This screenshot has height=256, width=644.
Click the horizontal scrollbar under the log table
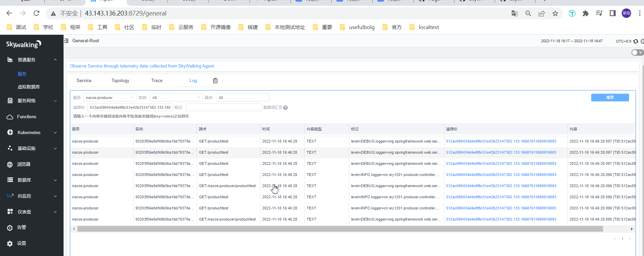click(x=340, y=229)
